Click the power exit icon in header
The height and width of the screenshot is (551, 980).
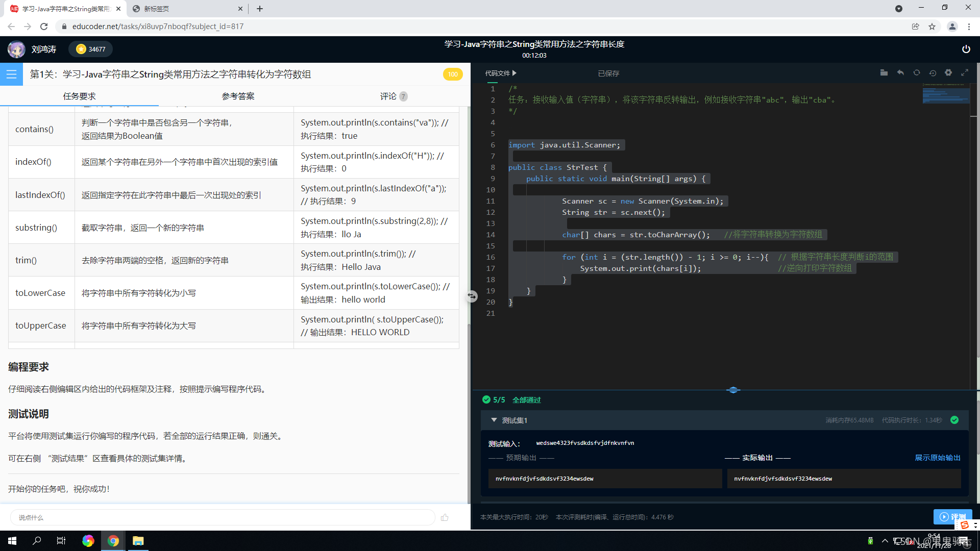pyautogui.click(x=966, y=49)
